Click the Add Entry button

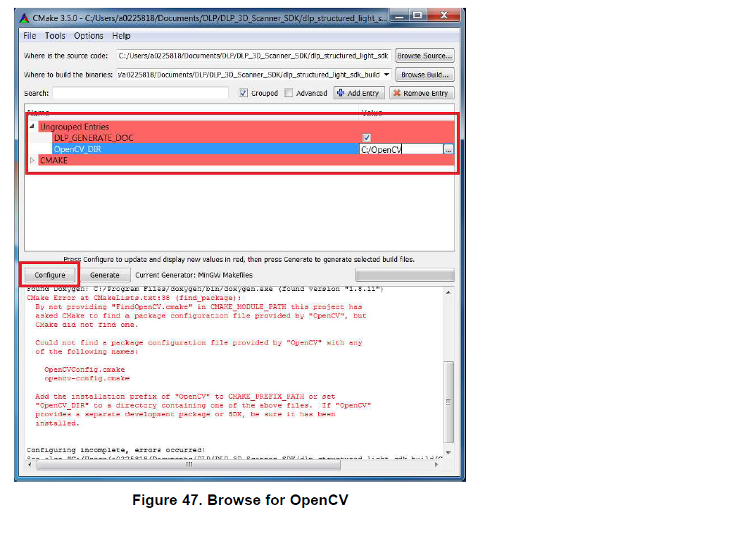(x=359, y=93)
